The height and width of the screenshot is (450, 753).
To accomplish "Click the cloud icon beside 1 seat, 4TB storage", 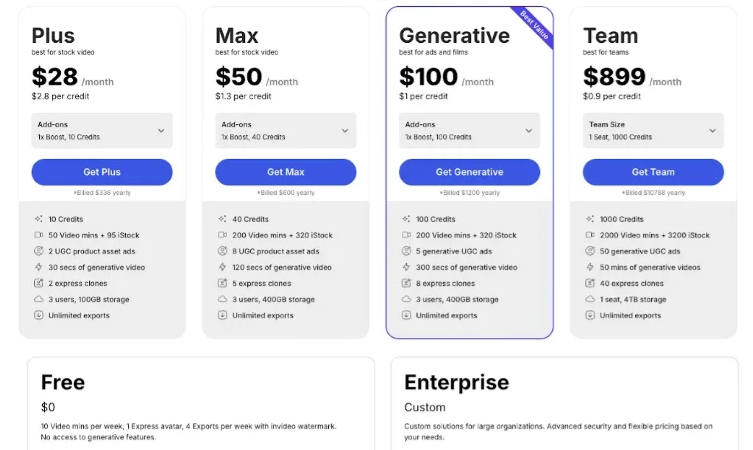I will click(590, 299).
